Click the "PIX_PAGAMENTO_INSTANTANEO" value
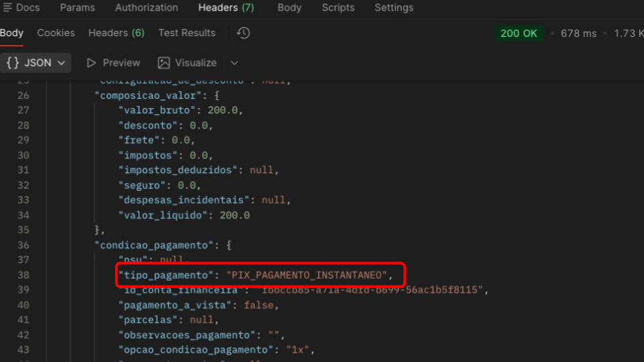Viewport: 644px width, 362px height. [307, 276]
